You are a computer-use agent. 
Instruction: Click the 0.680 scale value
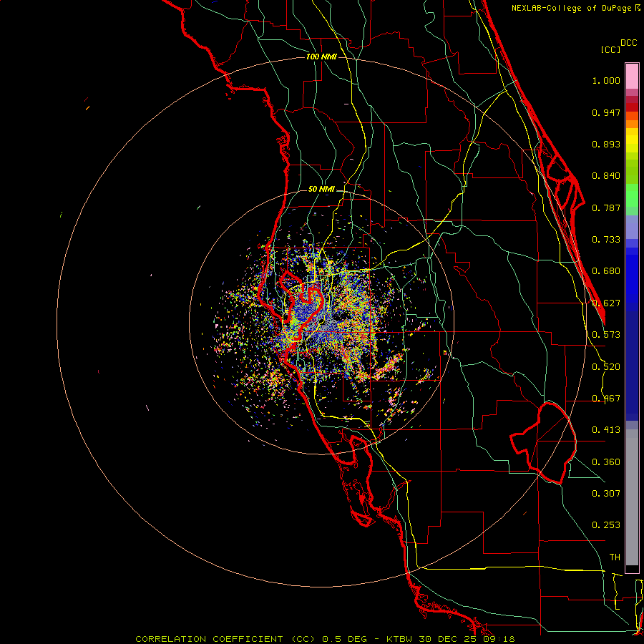tap(606, 271)
